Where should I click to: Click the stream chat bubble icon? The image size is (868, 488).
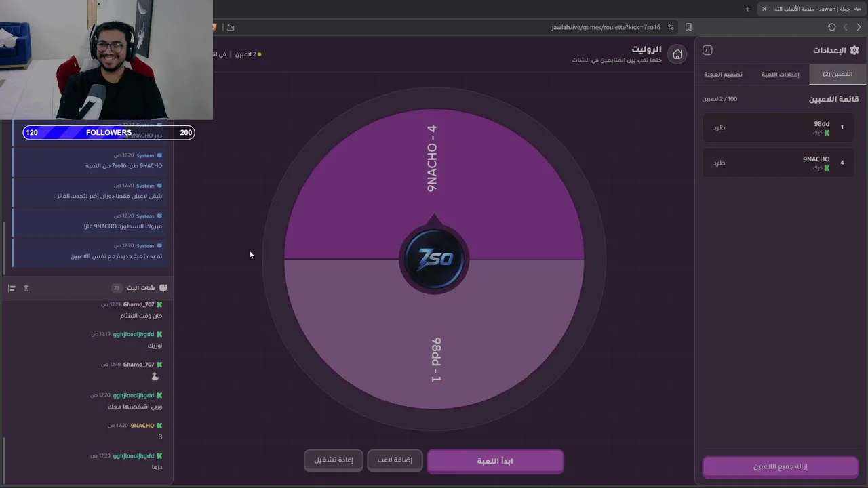click(x=163, y=288)
